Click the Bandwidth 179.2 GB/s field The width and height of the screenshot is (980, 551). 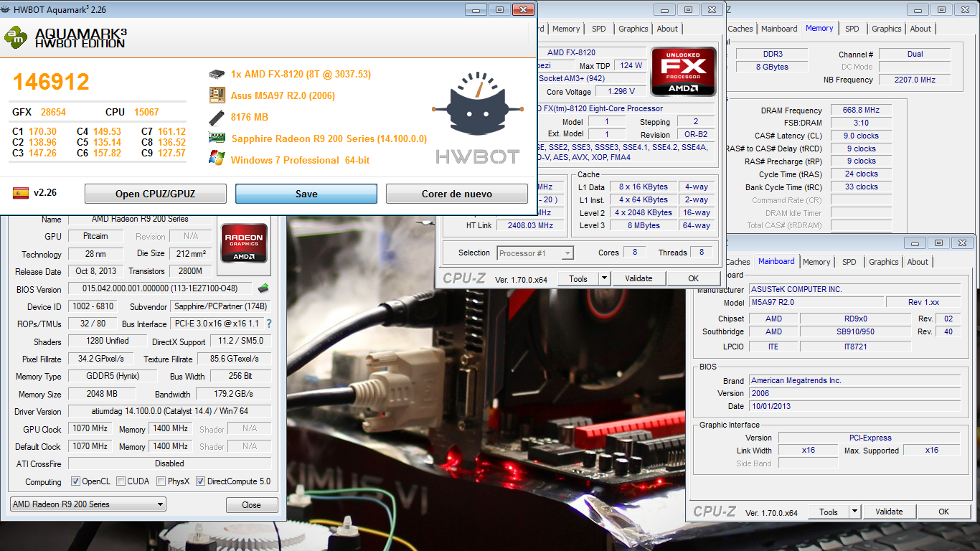pyautogui.click(x=234, y=394)
